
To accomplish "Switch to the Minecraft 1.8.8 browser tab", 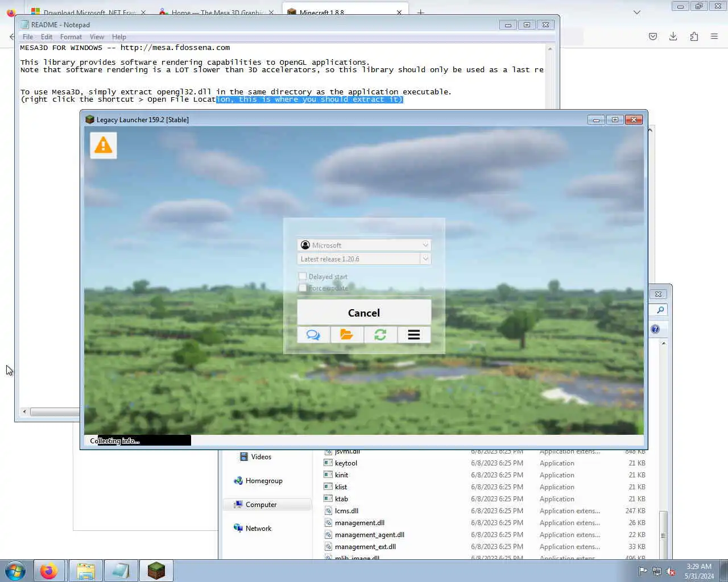I will click(344, 12).
